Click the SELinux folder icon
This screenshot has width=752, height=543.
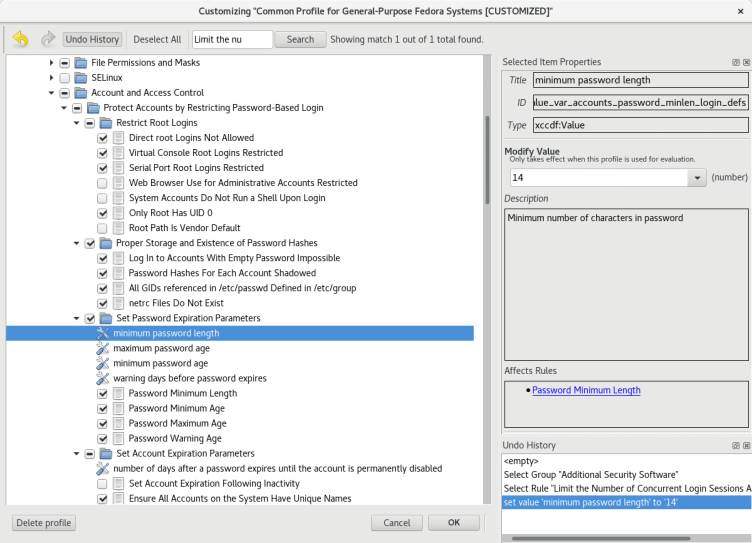81,78
